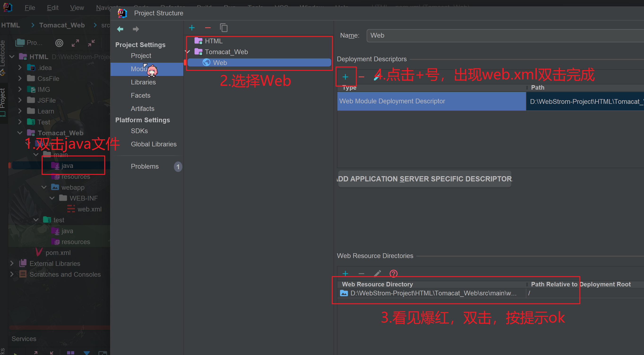Click the Name input field containing Web
Screen dimensions: 644x355
[505, 35]
